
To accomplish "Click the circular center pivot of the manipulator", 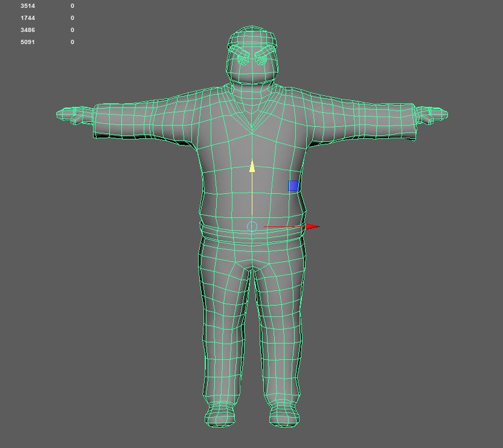I will tap(252, 227).
